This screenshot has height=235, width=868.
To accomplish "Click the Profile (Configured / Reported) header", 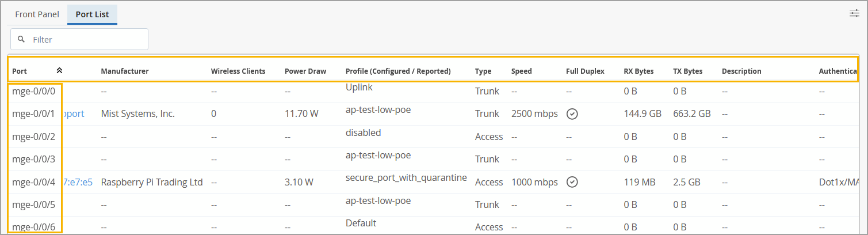I will point(398,71).
